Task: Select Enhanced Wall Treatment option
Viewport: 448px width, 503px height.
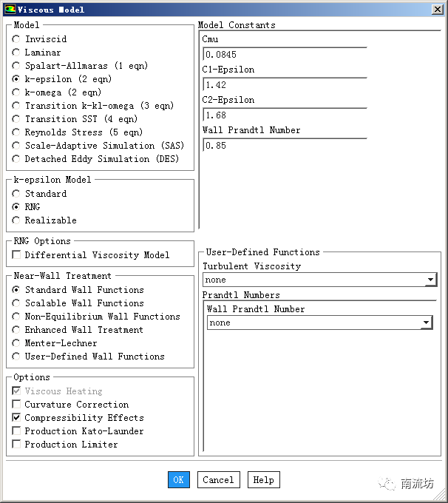Action: pos(16,330)
